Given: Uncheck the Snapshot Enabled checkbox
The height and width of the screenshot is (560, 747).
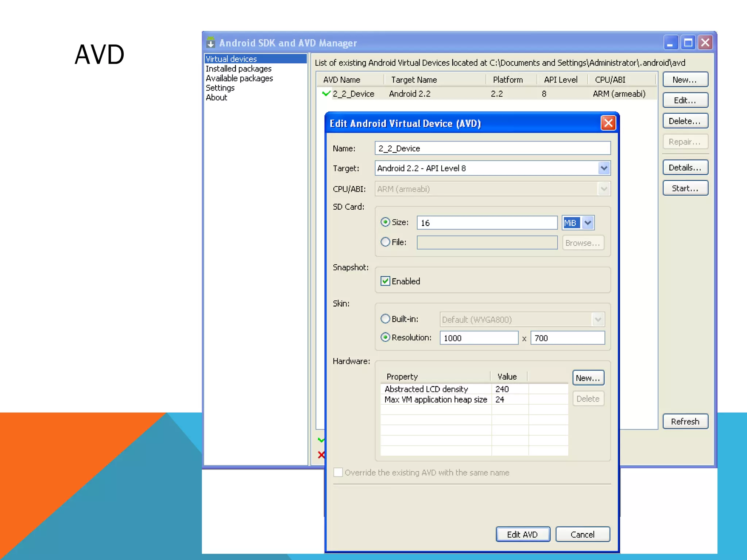Looking at the screenshot, I should (385, 281).
